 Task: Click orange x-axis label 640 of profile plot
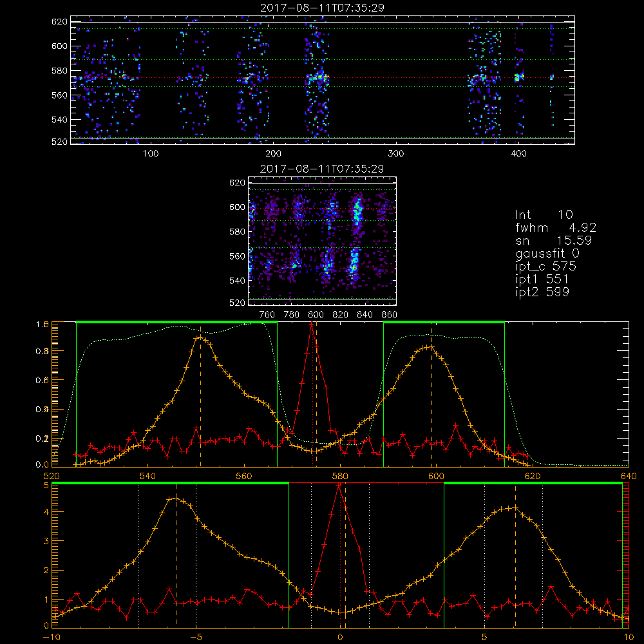click(x=629, y=476)
